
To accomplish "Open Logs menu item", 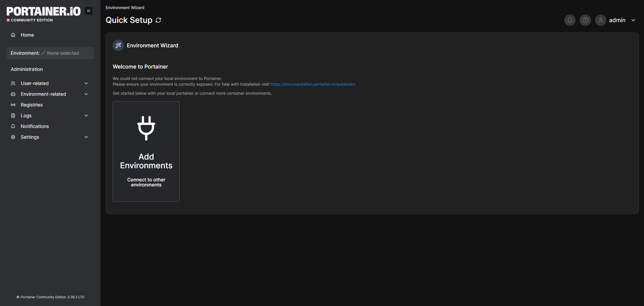I will click(50, 116).
